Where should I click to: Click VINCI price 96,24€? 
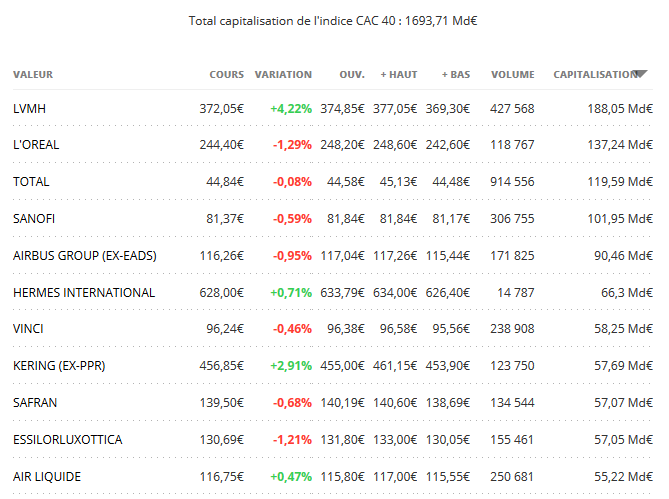pos(225,329)
